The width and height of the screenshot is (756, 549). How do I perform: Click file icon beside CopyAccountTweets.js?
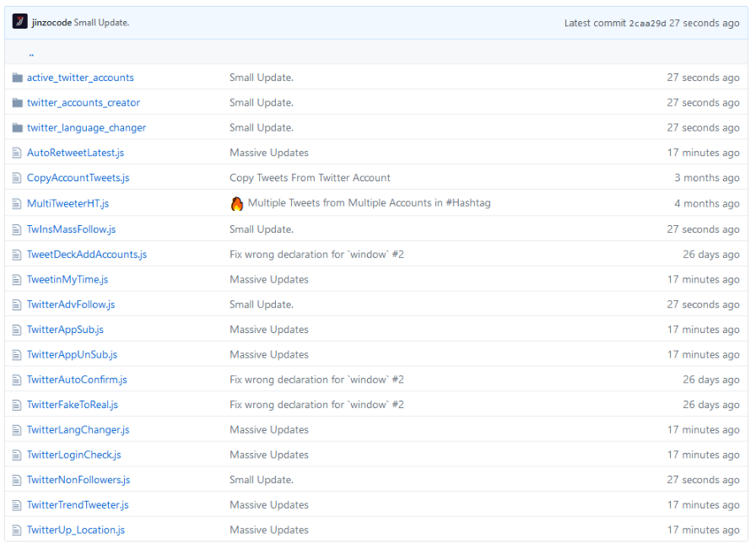click(17, 178)
